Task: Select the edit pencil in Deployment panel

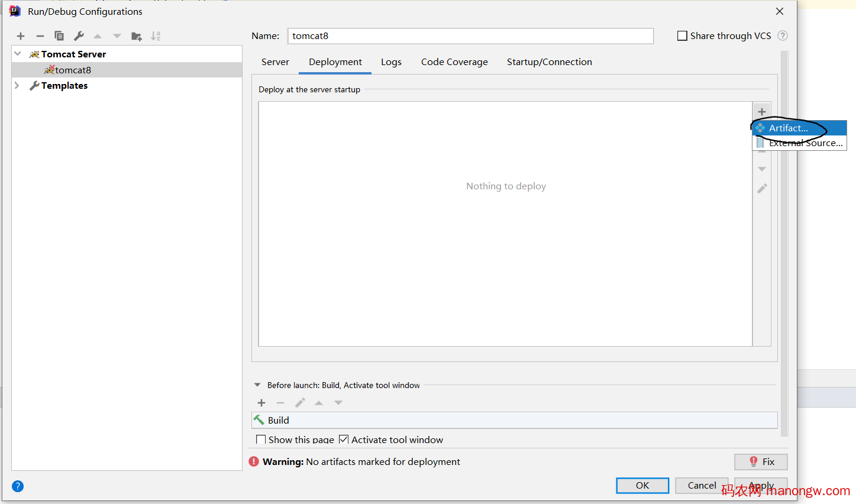Action: coord(762,188)
